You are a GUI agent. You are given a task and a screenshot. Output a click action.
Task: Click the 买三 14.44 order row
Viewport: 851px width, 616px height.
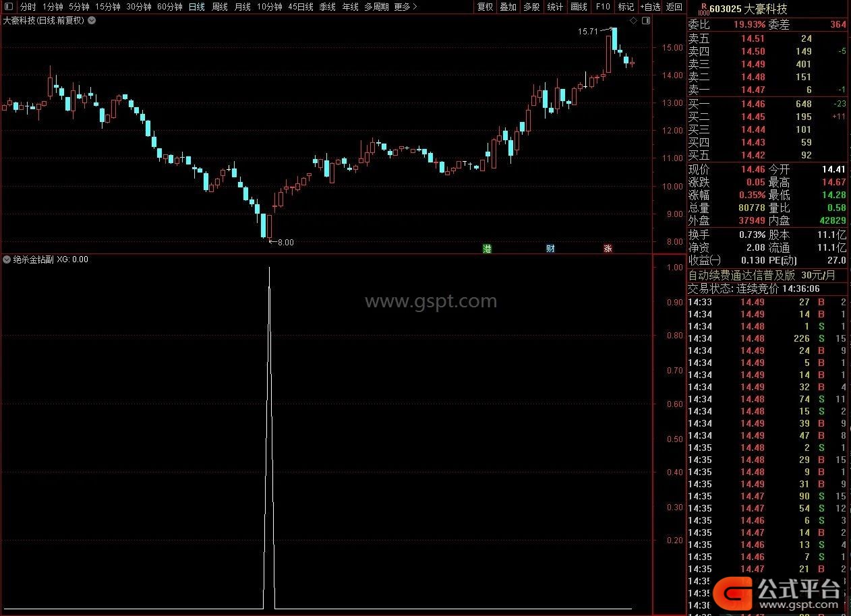[767, 129]
